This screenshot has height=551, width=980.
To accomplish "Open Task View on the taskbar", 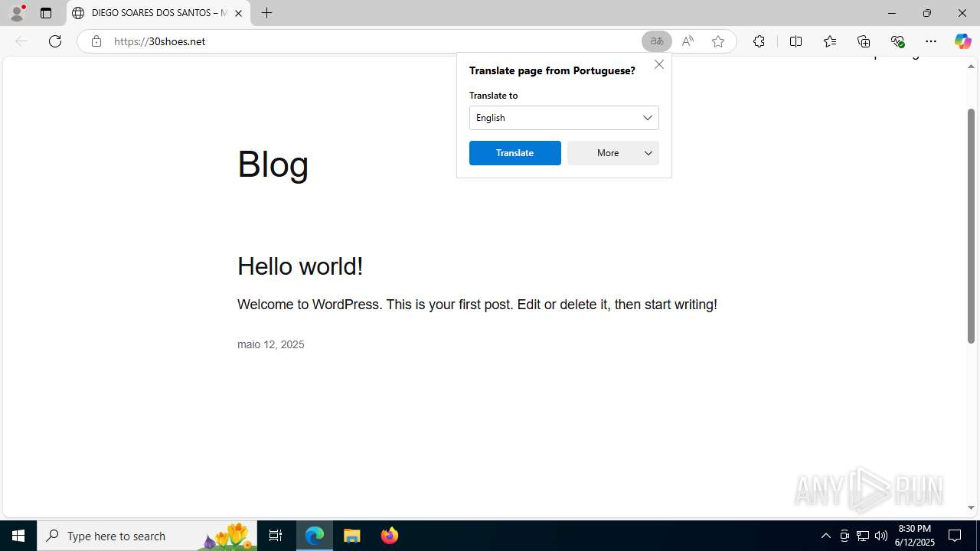I will pos(276,536).
